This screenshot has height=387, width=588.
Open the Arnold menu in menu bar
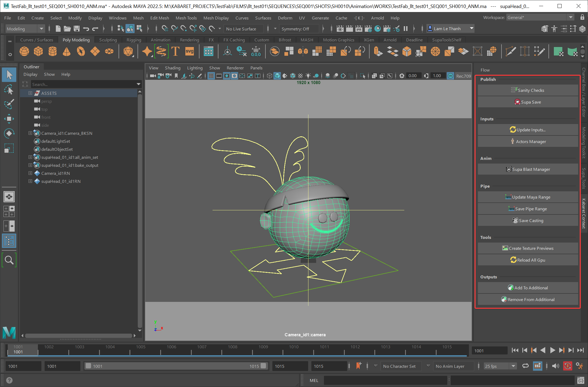tap(377, 18)
